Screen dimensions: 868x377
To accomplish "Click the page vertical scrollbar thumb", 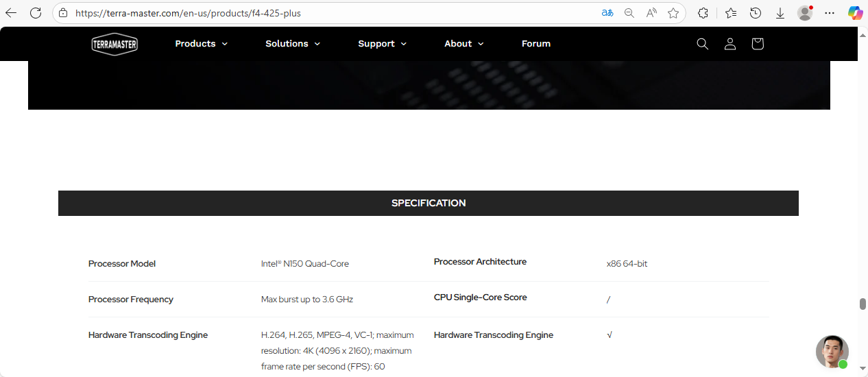I will pos(863,304).
